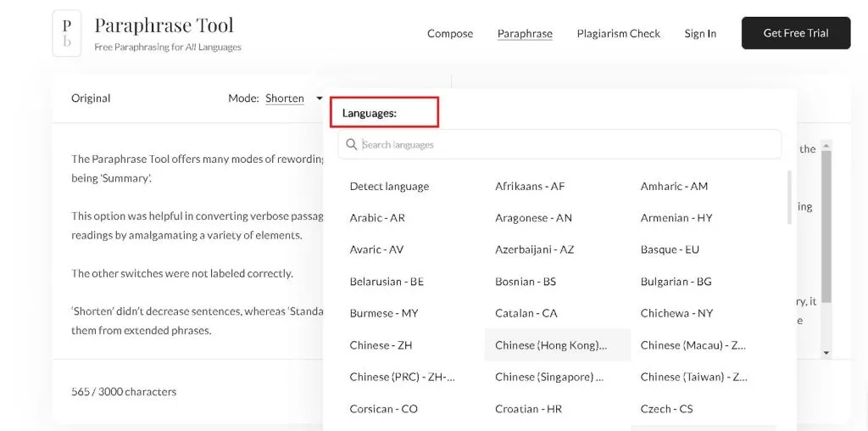The width and height of the screenshot is (868, 431).
Task: Choose Afrikaans - AF from the list
Action: (530, 187)
